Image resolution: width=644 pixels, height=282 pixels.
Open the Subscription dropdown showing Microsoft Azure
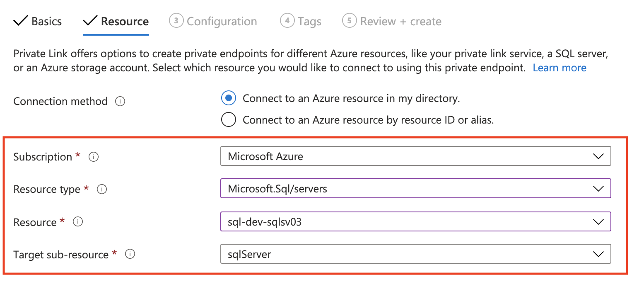[415, 156]
